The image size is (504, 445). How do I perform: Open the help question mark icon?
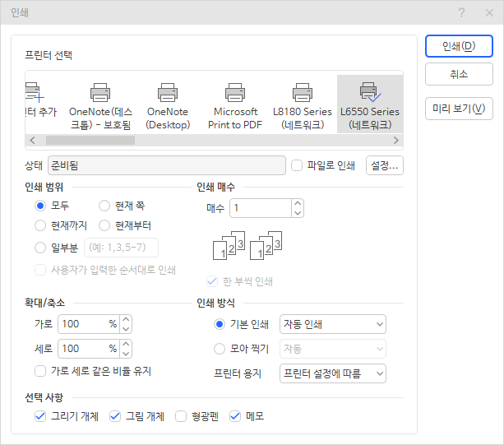(x=461, y=13)
